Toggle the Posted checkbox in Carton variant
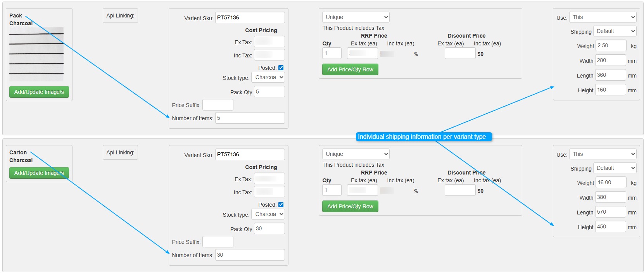The width and height of the screenshot is (644, 273). (281, 205)
